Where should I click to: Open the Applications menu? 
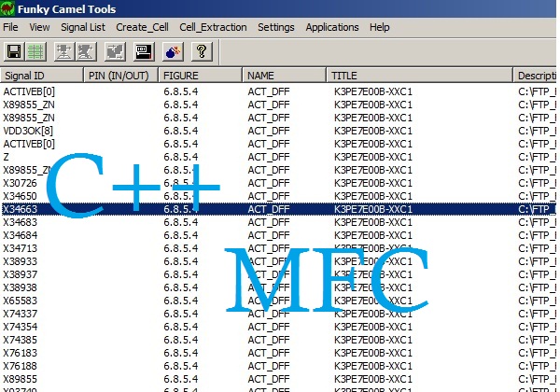coord(332,27)
